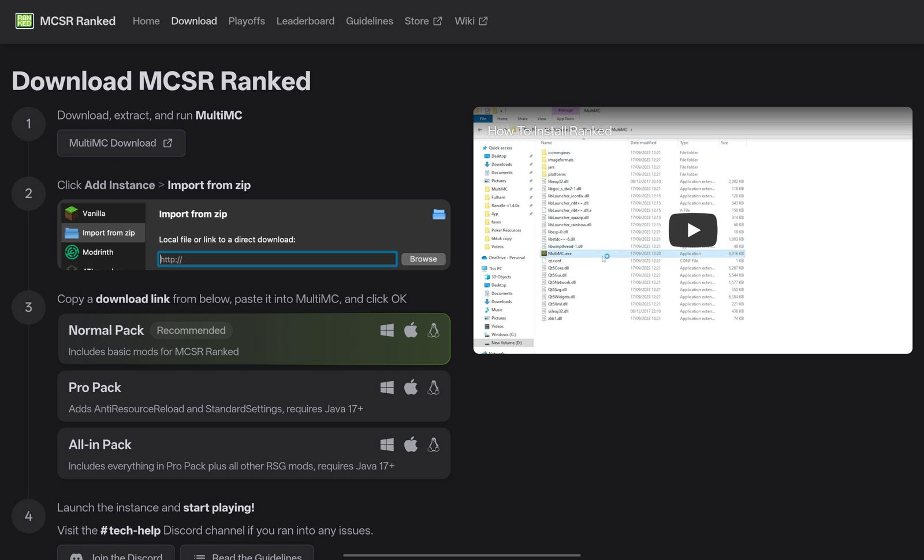This screenshot has height=560, width=924.
Task: Click the MCSR Ranked logo icon
Action: pos(24,21)
